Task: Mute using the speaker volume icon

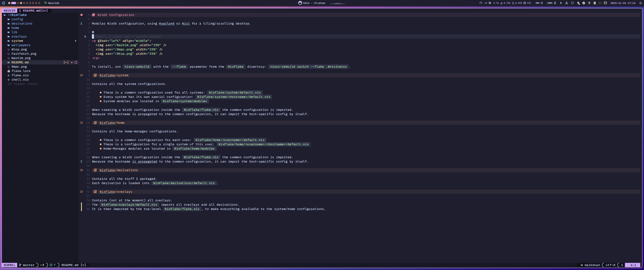Action: (x=542, y=3)
